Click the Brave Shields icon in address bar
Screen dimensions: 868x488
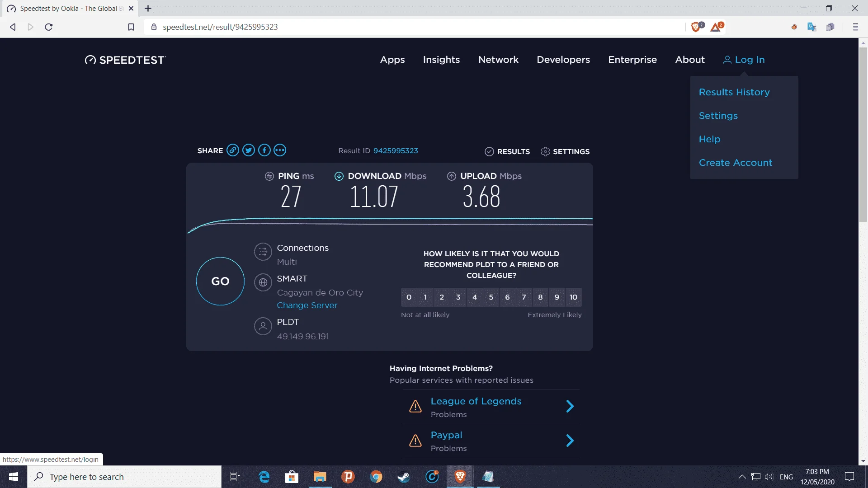(x=697, y=27)
